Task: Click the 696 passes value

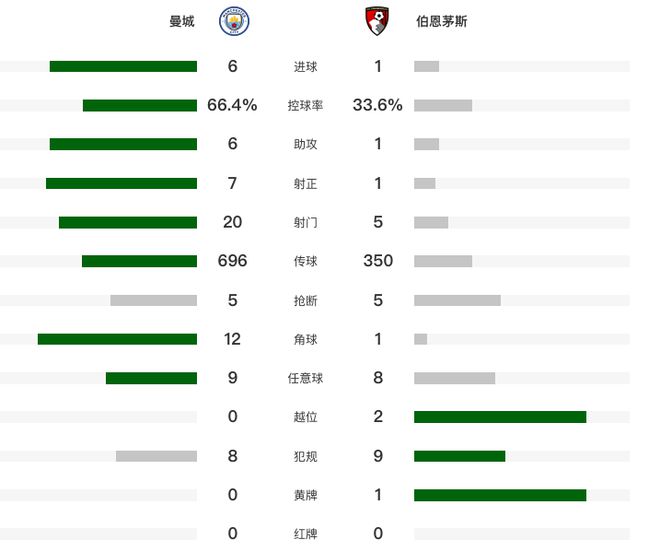Action: click(232, 261)
